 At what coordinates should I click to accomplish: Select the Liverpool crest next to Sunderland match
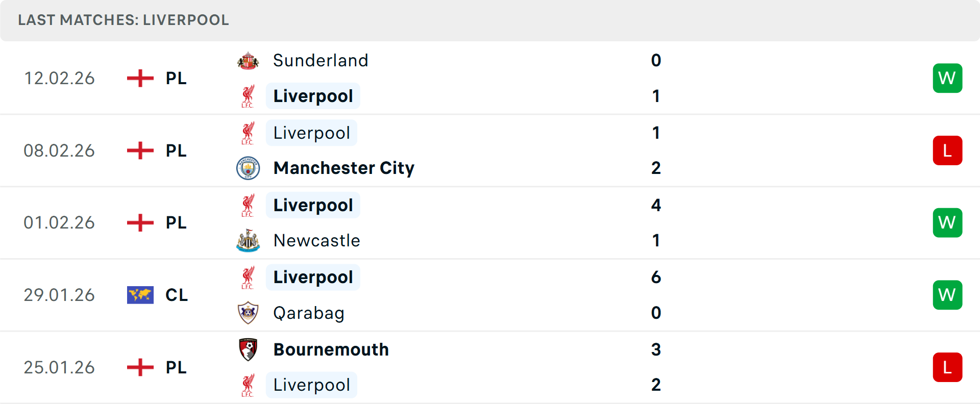coord(249,96)
